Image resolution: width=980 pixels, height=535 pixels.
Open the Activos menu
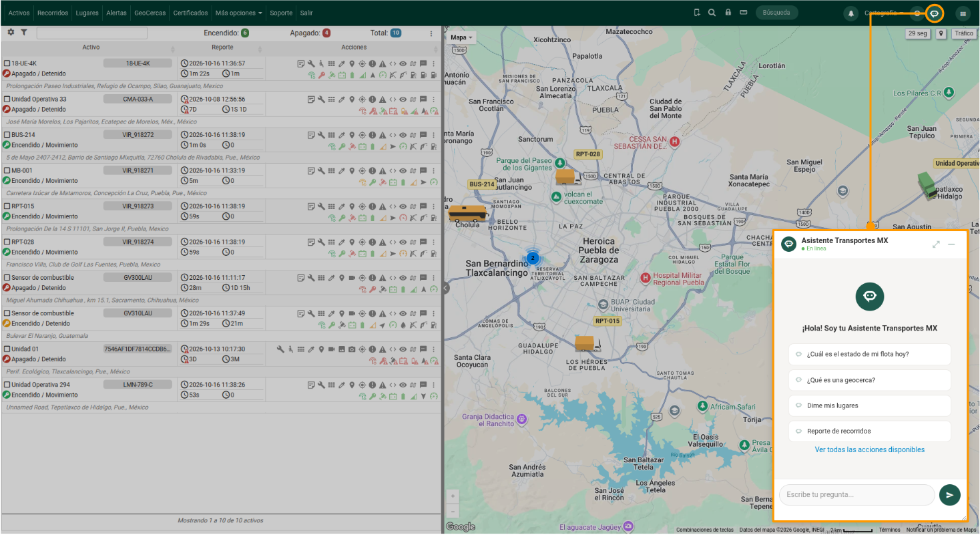(x=19, y=13)
